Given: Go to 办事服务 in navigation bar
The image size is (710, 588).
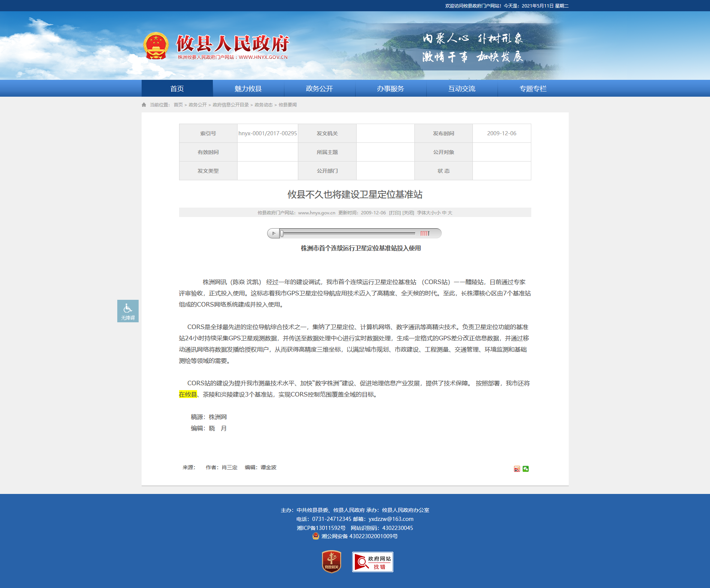Looking at the screenshot, I should [x=390, y=89].
